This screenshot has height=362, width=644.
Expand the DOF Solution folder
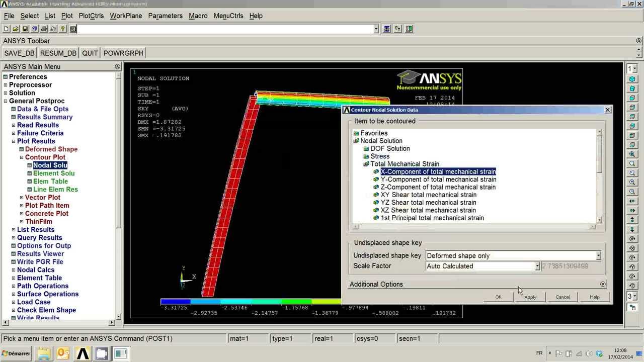[x=366, y=149]
